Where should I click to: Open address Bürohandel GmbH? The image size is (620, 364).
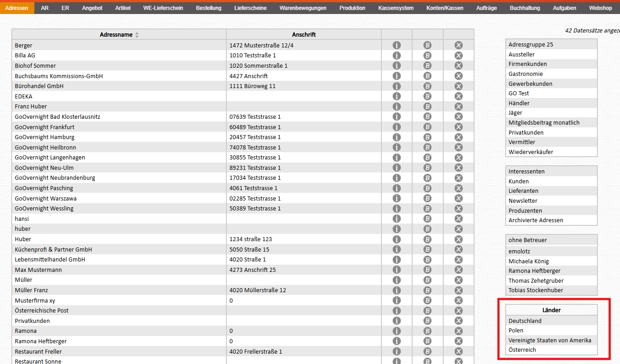click(39, 86)
